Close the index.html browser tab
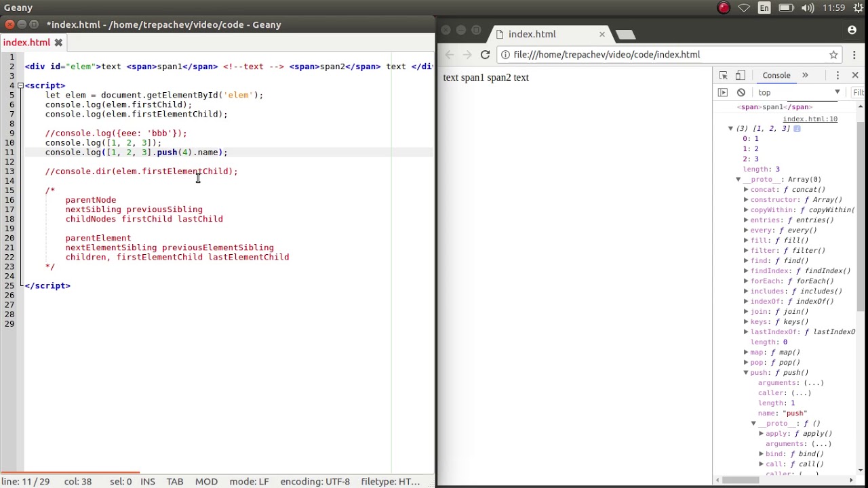Screen dimensions: 868x488 (x=601, y=34)
